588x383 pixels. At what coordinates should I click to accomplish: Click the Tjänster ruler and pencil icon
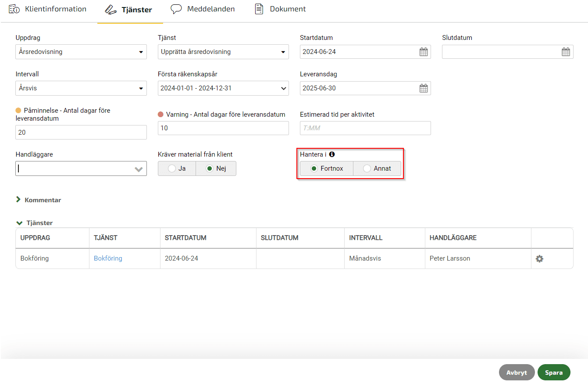tap(111, 9)
